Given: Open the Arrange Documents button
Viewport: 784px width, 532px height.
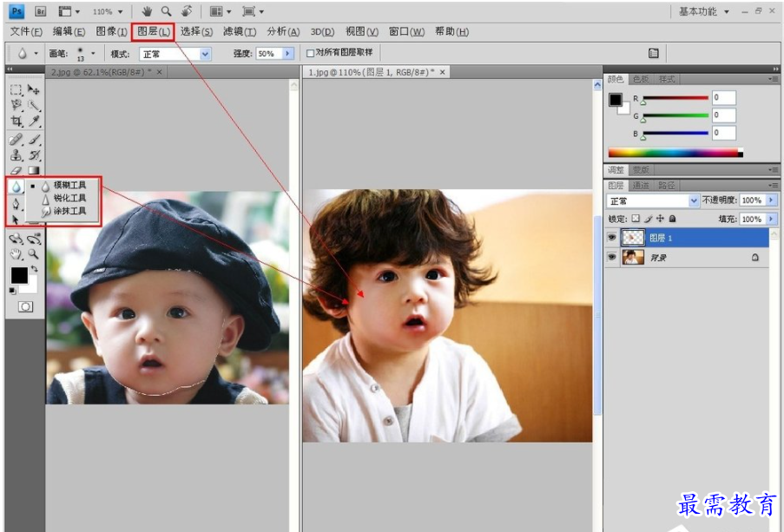Looking at the screenshot, I should (220, 11).
